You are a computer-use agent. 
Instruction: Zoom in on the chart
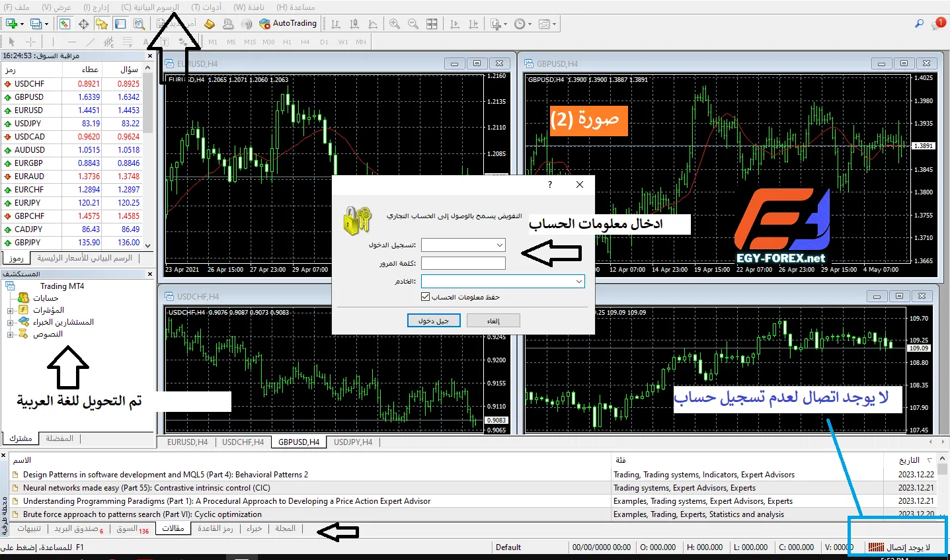point(395,24)
